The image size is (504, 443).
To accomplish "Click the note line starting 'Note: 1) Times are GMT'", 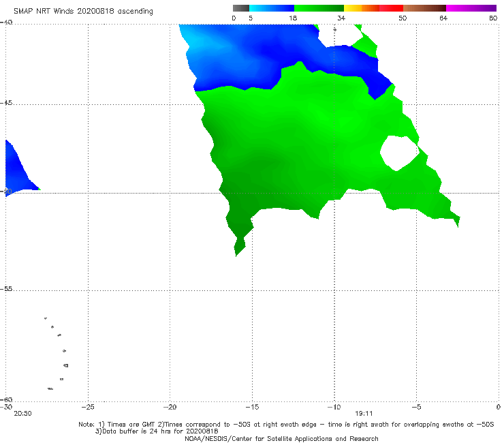I will pos(286,425).
